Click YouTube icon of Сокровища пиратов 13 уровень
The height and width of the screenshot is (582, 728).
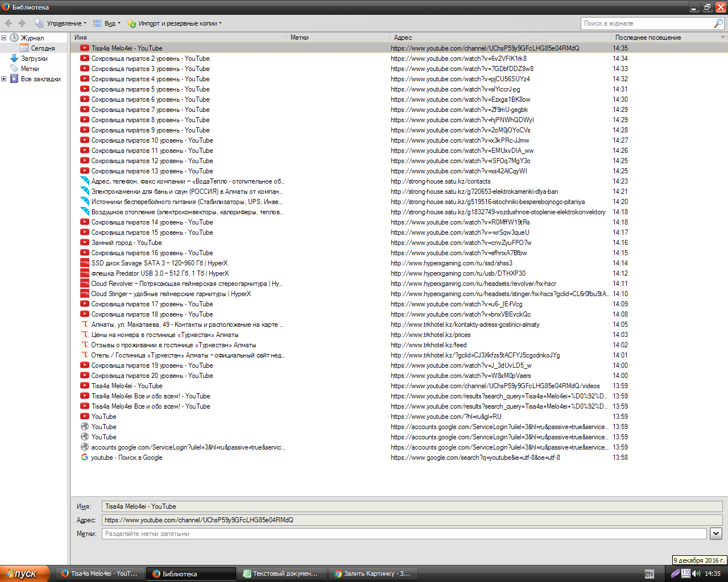(85, 171)
